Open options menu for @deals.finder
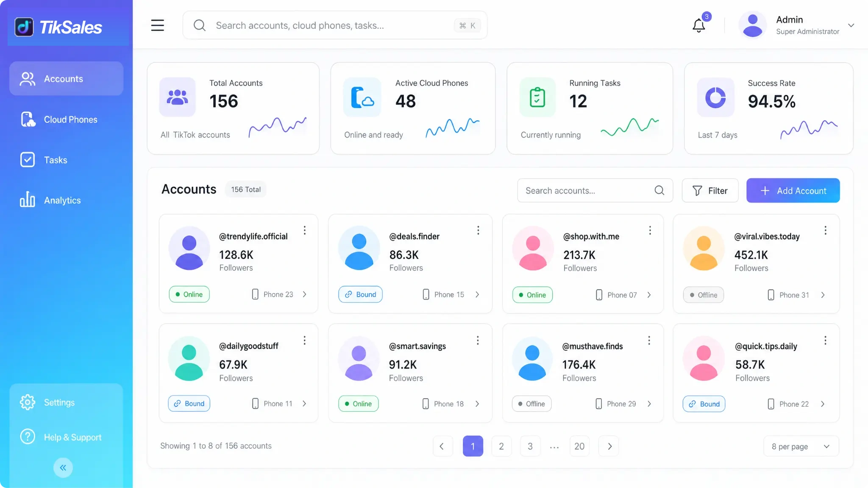Viewport: 868px width, 488px height. click(478, 230)
